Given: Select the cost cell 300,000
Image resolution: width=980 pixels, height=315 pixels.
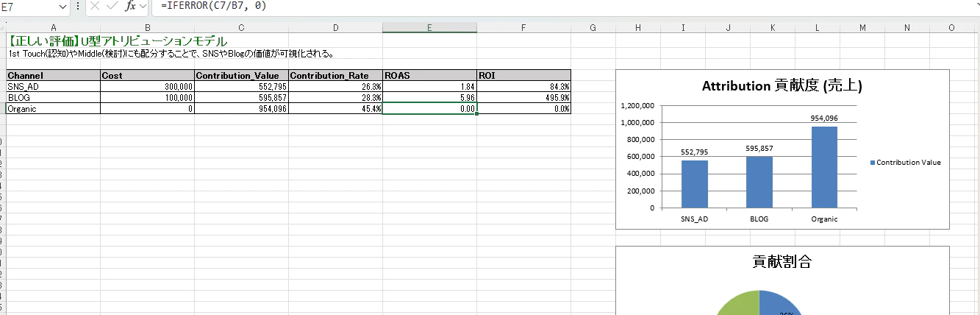Looking at the screenshot, I should [147, 86].
